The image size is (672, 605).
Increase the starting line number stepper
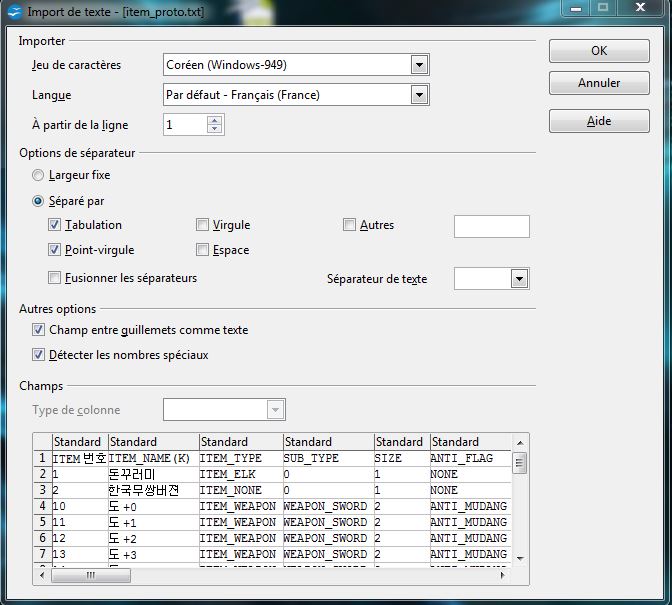point(214,120)
